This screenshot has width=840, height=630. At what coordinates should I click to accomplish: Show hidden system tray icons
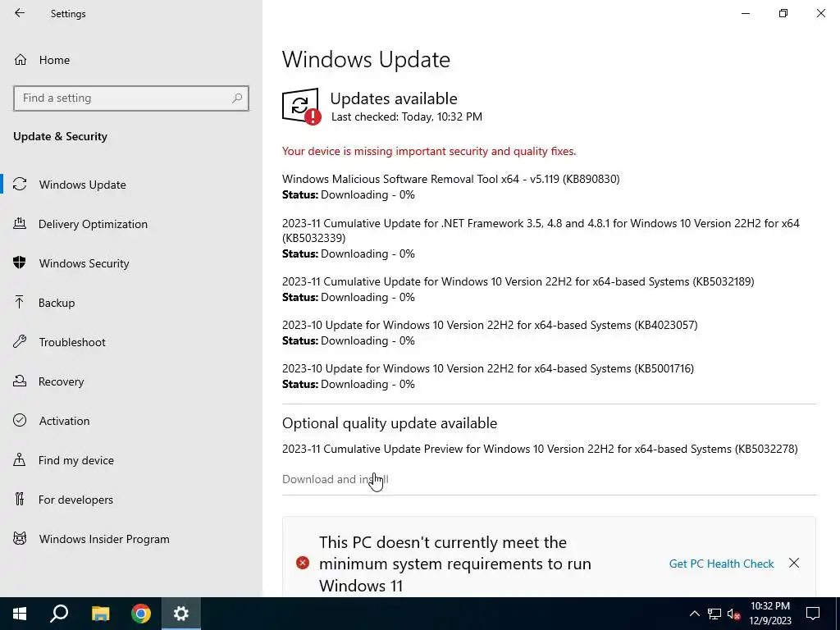click(x=694, y=614)
